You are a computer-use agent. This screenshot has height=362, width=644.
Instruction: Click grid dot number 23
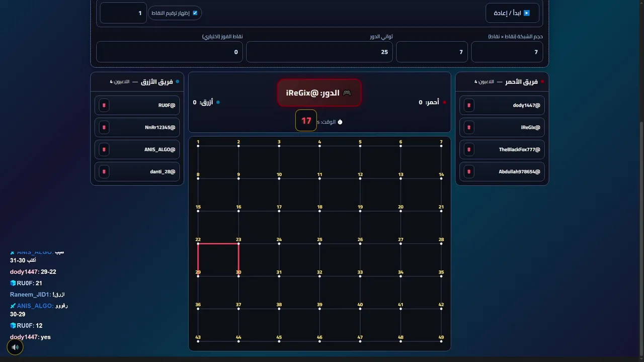pyautogui.click(x=238, y=244)
